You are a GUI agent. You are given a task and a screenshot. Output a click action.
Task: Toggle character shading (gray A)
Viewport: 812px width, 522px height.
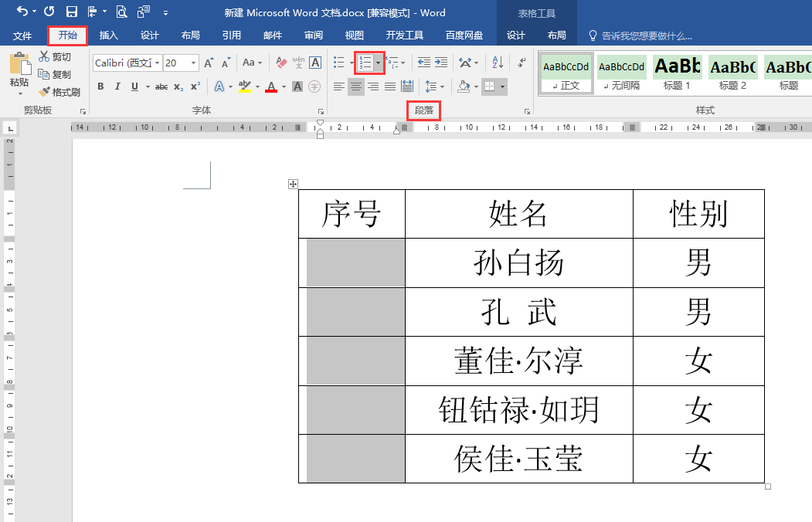point(297,86)
